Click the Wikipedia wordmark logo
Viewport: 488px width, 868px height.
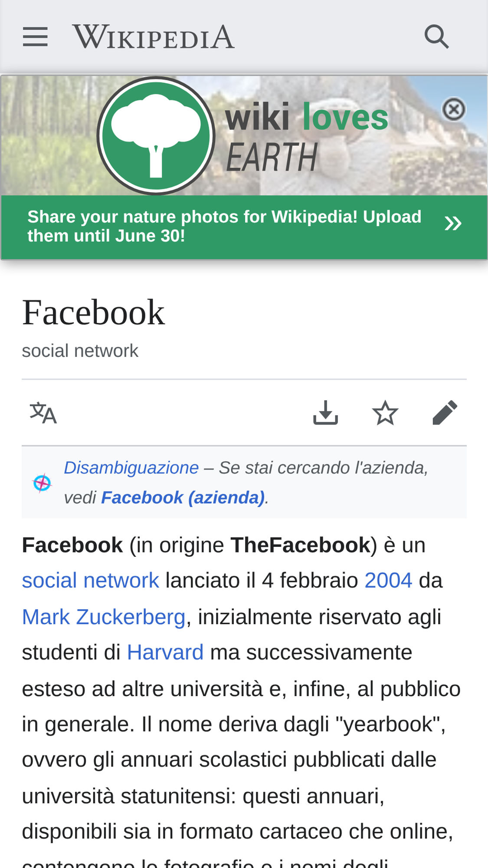(x=154, y=37)
